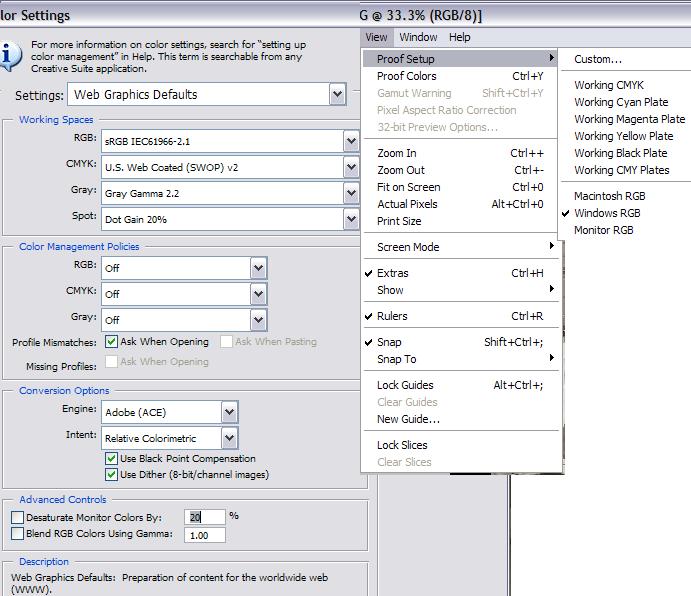Choose Print Size menu item

click(x=460, y=221)
